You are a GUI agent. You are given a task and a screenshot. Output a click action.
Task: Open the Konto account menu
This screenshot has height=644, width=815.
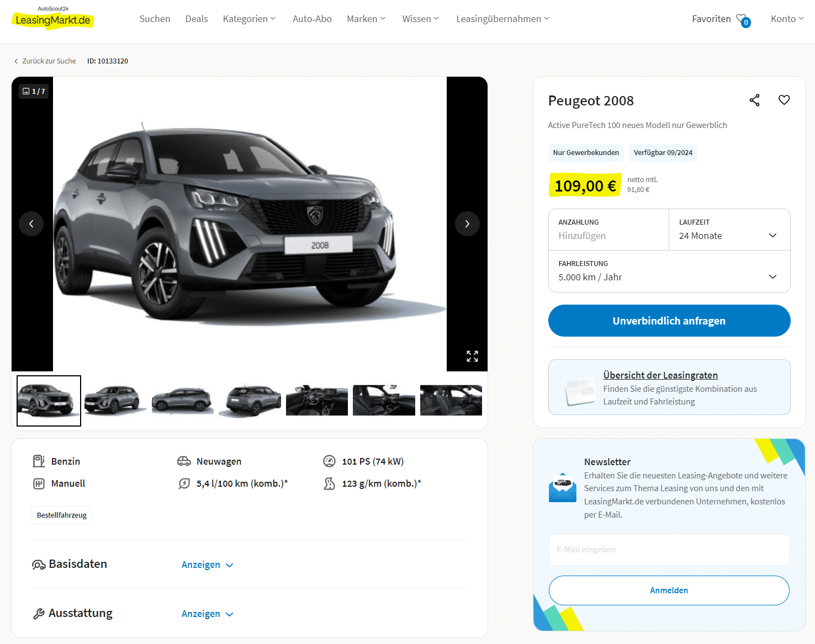tap(787, 19)
